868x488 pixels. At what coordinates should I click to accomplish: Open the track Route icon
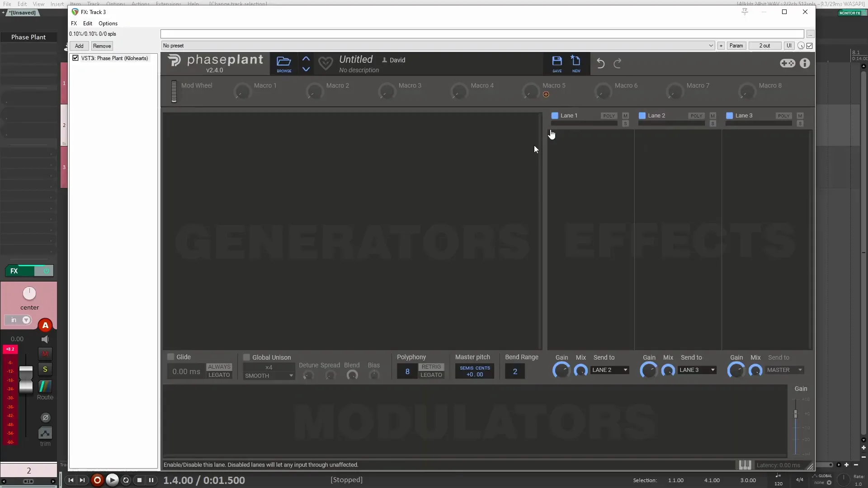tap(45, 387)
